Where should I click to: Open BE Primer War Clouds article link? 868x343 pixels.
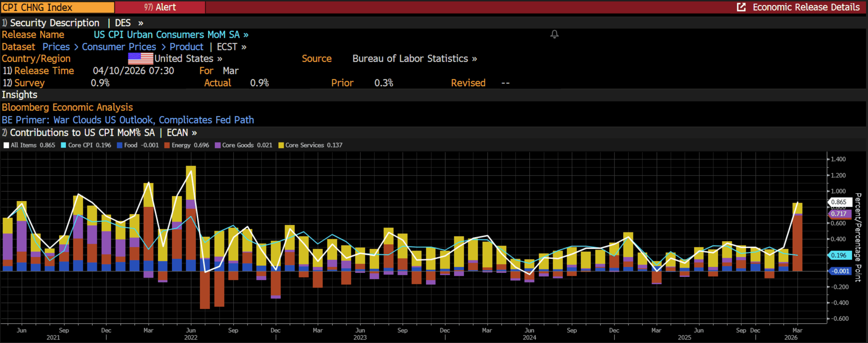coord(127,120)
